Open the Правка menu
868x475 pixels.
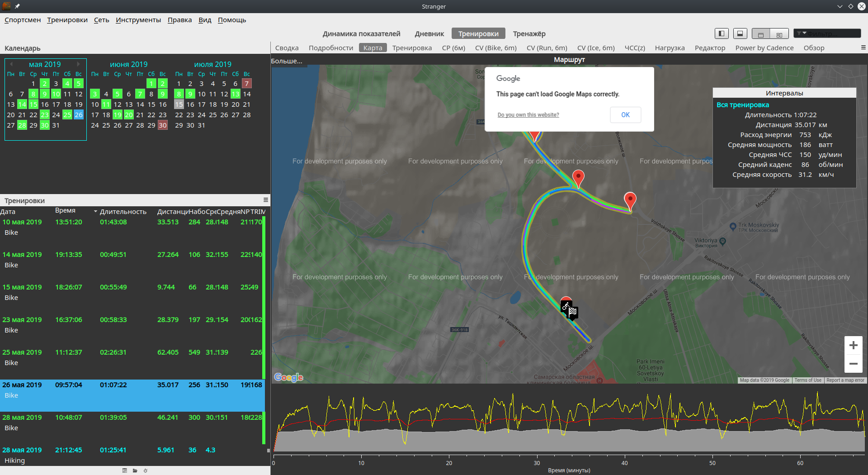[x=179, y=20]
